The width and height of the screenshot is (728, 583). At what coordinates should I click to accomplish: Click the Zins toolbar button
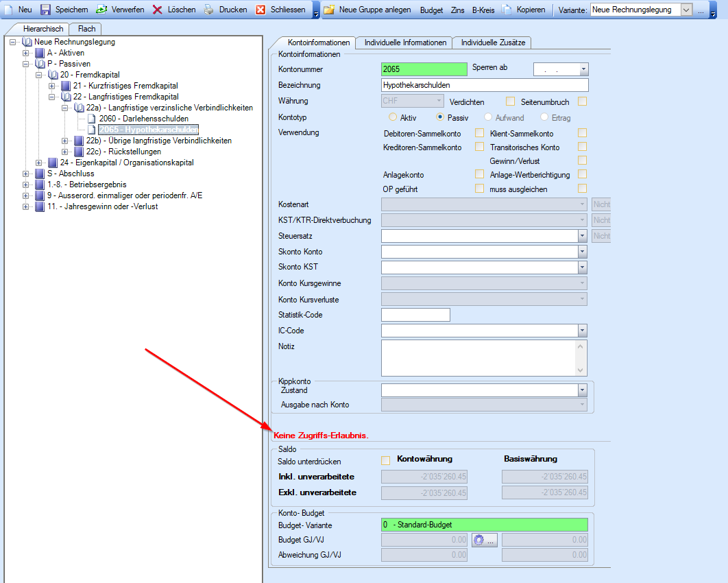(457, 10)
